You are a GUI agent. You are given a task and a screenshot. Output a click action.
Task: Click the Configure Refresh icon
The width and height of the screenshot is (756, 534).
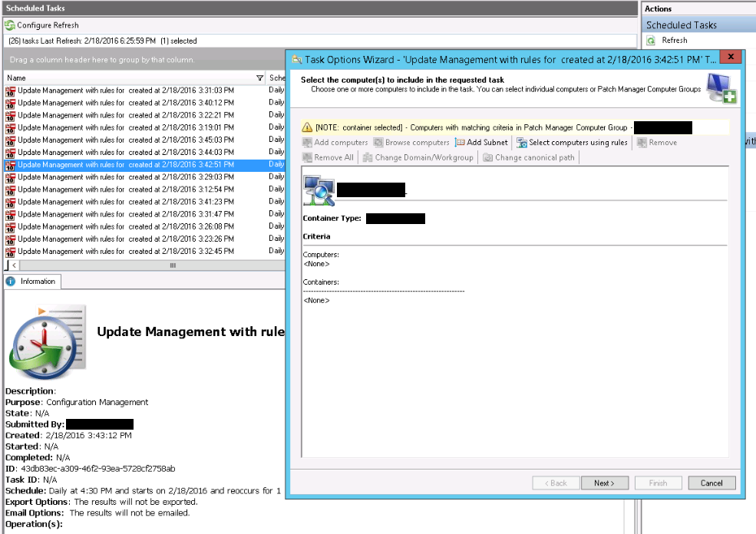click(10, 25)
